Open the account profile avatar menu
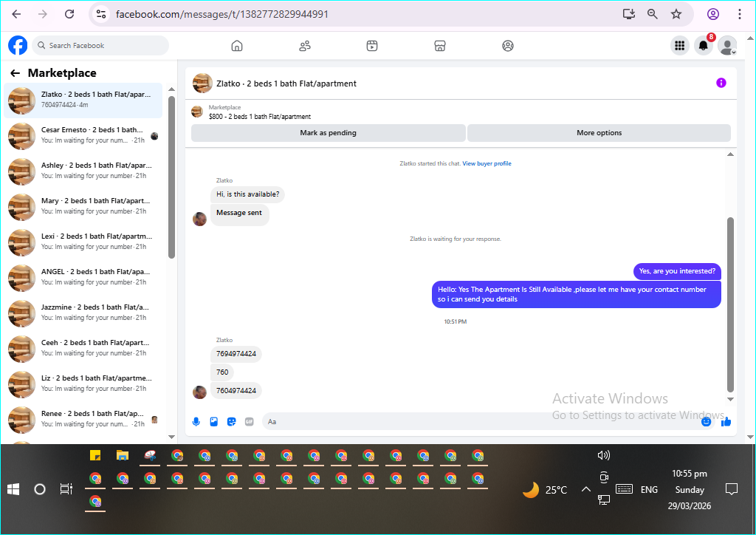Image resolution: width=756 pixels, height=535 pixels. click(x=727, y=46)
